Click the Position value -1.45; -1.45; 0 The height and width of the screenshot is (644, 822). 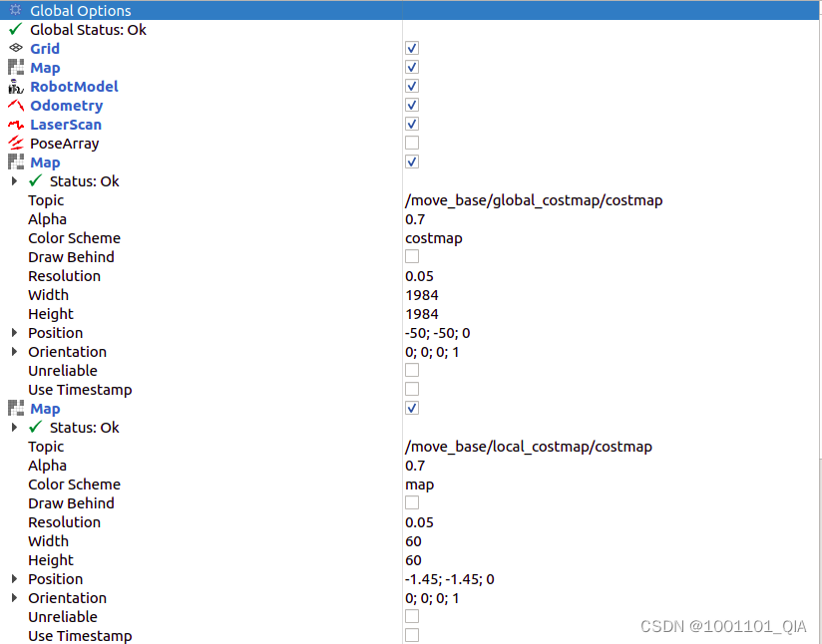tap(449, 579)
